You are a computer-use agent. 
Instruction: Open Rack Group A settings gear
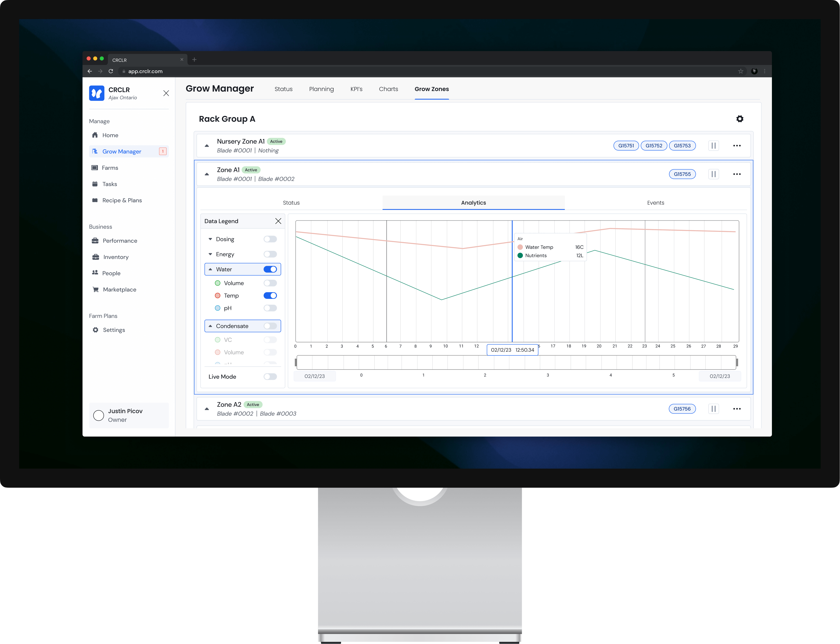pos(740,119)
